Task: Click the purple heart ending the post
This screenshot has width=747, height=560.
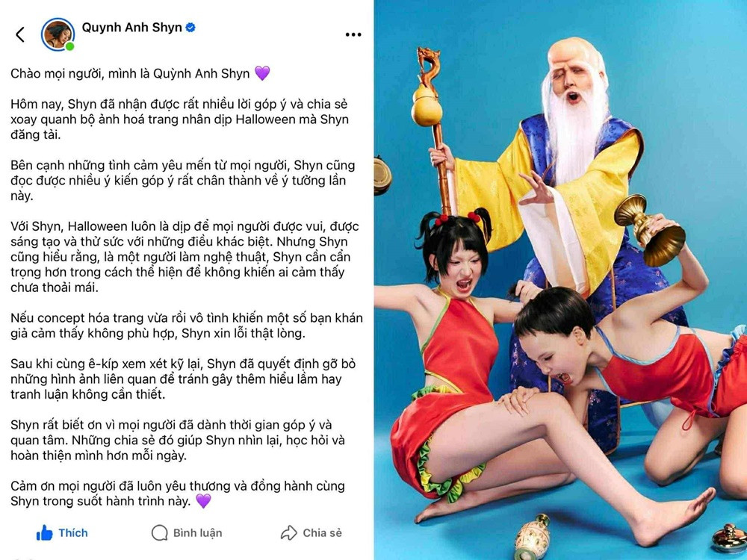Action: coord(203,501)
